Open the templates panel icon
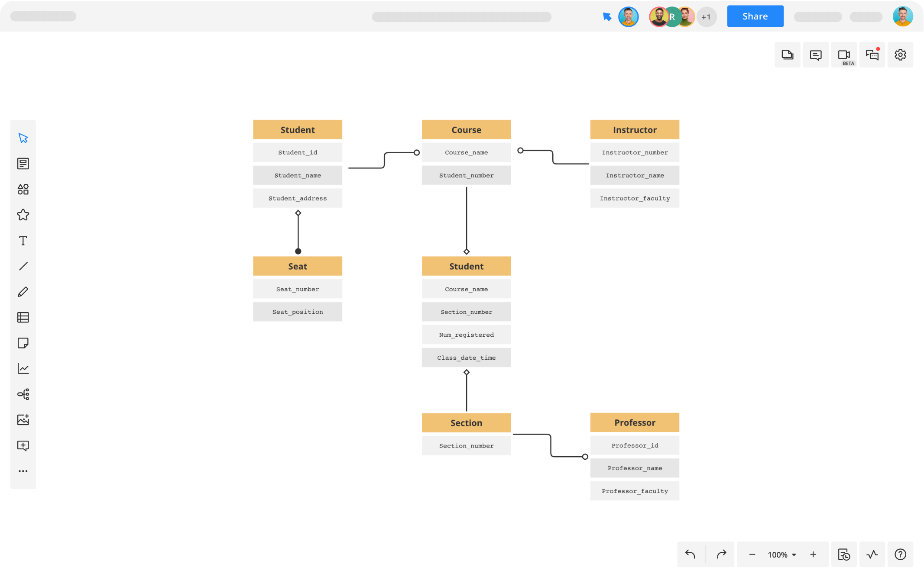The height and width of the screenshot is (577, 924). click(x=23, y=164)
